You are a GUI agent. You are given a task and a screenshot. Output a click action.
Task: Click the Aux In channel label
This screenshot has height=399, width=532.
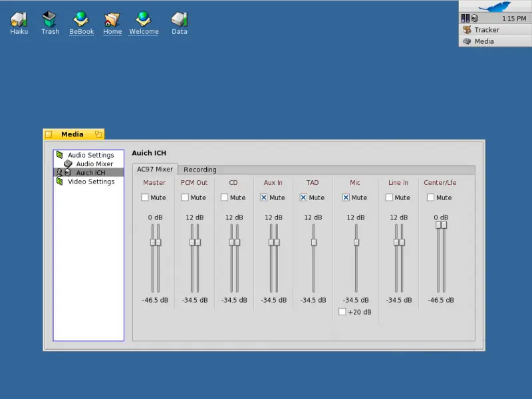point(273,182)
